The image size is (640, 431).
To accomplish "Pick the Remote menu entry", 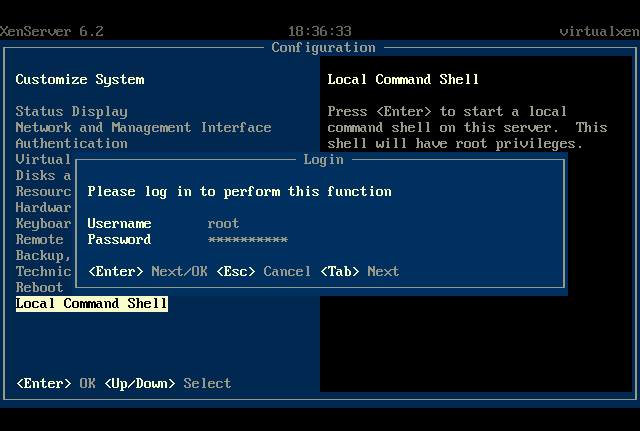I will click(39, 239).
